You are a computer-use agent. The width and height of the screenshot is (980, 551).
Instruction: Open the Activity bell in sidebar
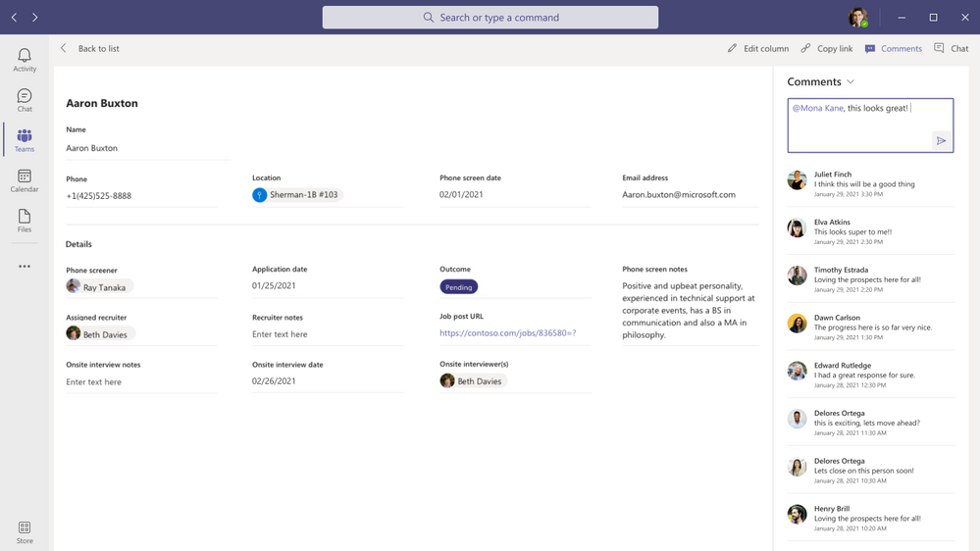pyautogui.click(x=25, y=60)
